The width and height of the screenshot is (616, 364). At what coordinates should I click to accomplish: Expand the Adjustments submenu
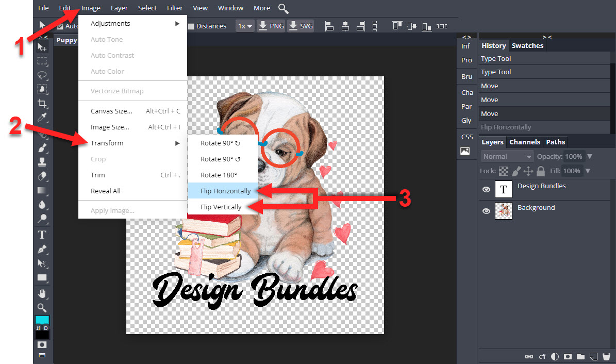tap(133, 24)
